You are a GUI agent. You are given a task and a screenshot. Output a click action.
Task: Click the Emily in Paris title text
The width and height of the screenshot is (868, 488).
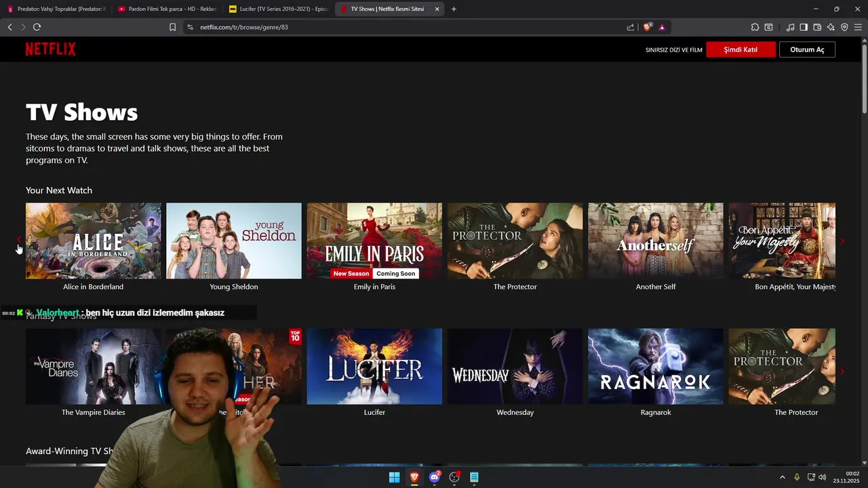[374, 287]
